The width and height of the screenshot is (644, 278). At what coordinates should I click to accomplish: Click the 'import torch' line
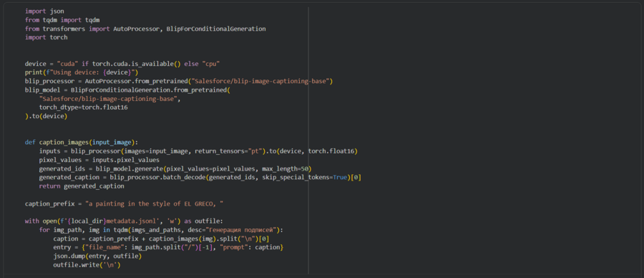click(x=46, y=37)
